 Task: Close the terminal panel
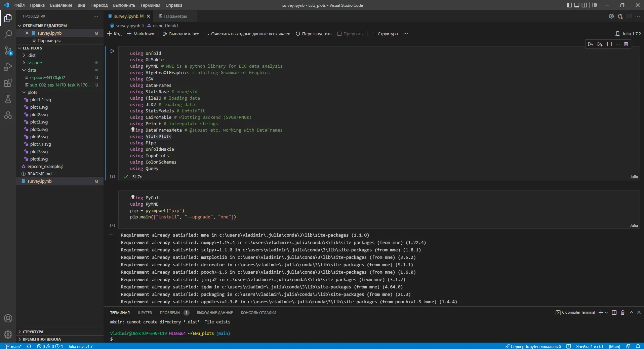point(639,312)
